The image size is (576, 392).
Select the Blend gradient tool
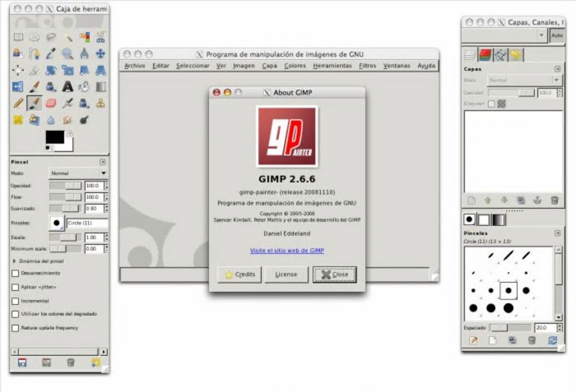101,87
